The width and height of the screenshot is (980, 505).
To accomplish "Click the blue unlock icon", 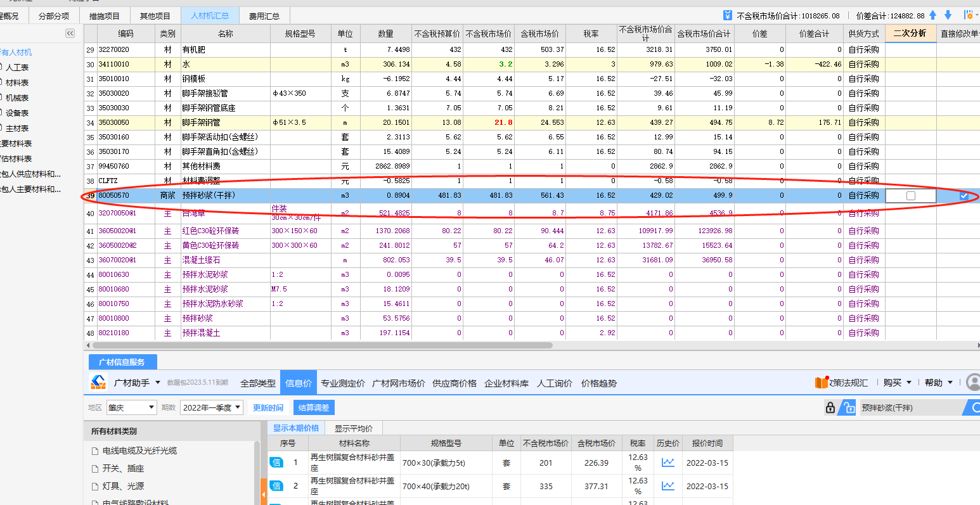I will point(847,408).
